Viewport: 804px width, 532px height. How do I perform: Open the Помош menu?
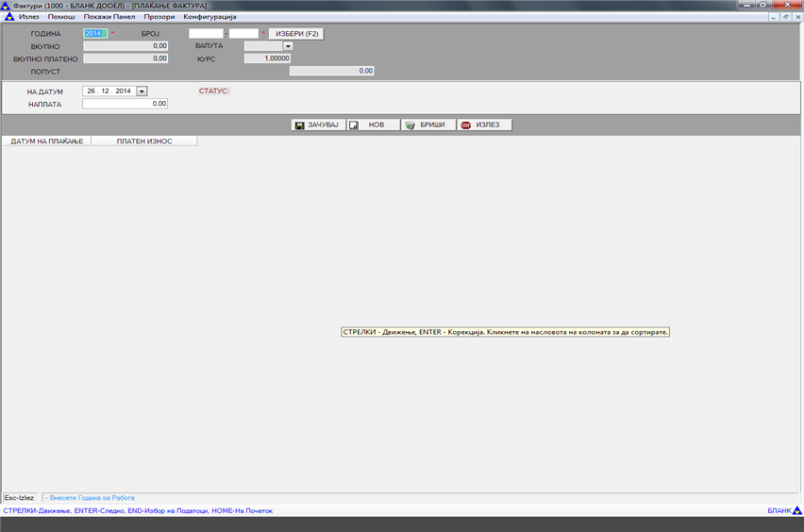tap(61, 17)
